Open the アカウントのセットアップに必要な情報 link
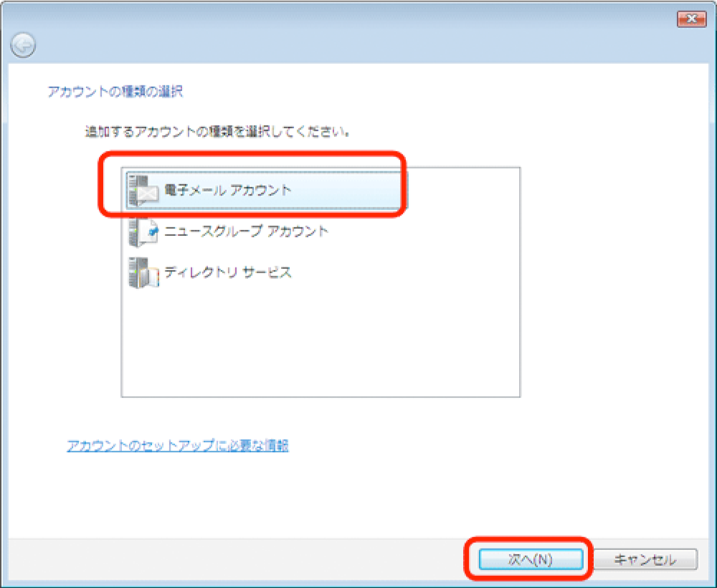 click(x=177, y=445)
